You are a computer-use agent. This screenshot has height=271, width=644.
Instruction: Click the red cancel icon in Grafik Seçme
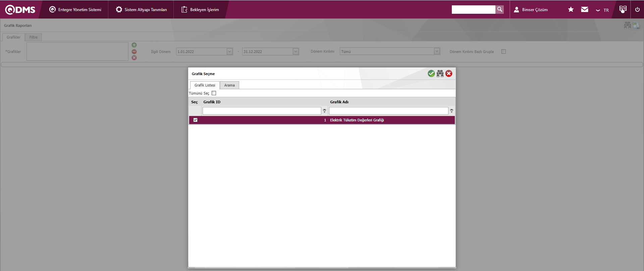[x=449, y=73]
